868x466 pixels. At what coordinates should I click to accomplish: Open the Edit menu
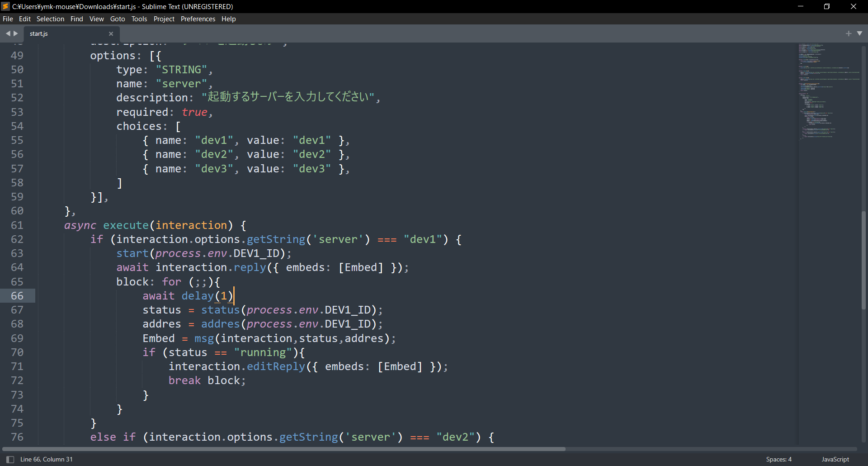[25, 19]
